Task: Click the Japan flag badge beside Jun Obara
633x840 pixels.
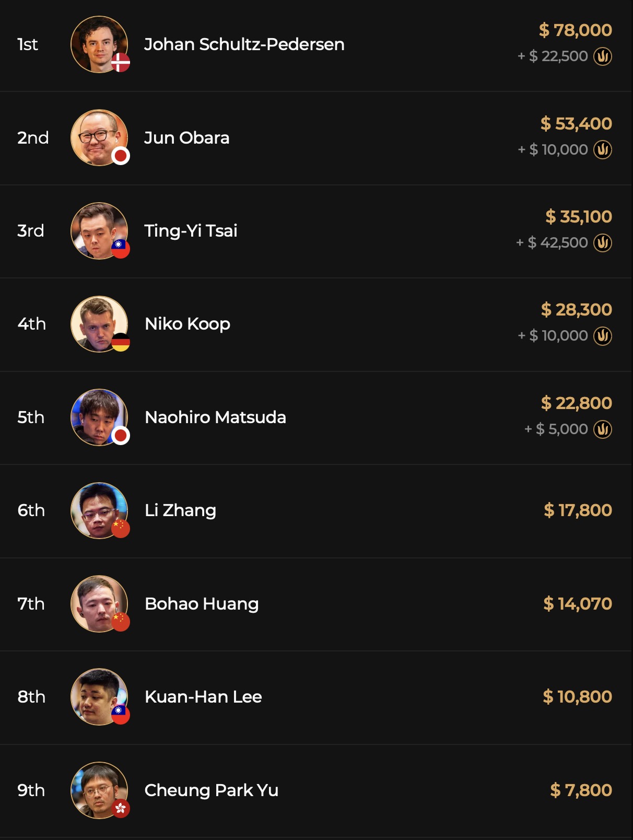Action: 121,156
